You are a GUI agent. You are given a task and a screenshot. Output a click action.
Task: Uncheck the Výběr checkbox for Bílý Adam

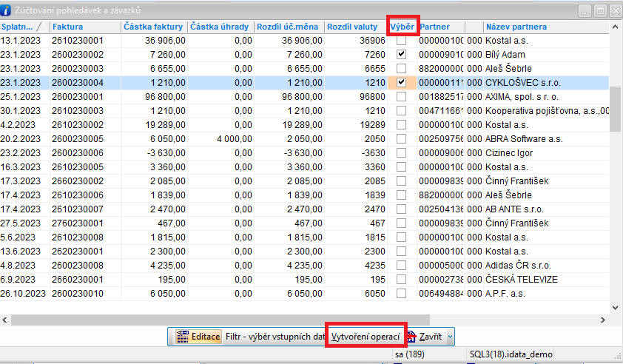pyautogui.click(x=401, y=55)
